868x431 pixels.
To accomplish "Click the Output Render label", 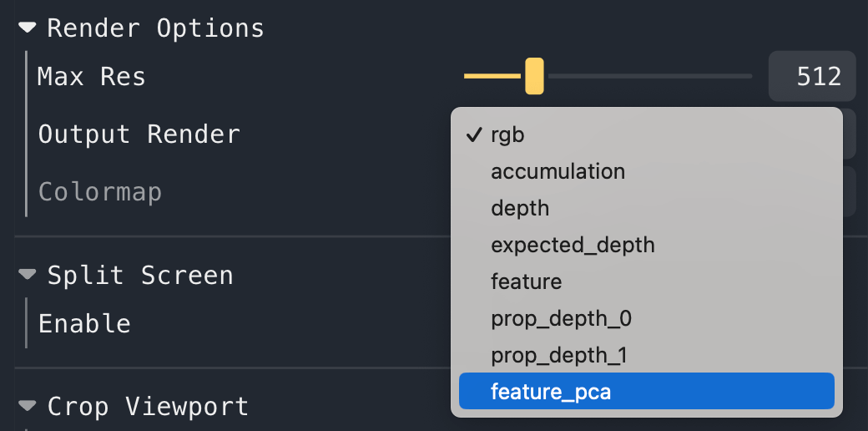I will coord(139,134).
